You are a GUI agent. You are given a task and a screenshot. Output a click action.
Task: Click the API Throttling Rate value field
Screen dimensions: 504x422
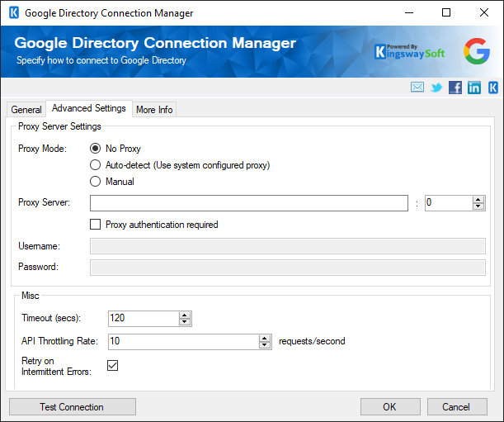click(x=184, y=342)
